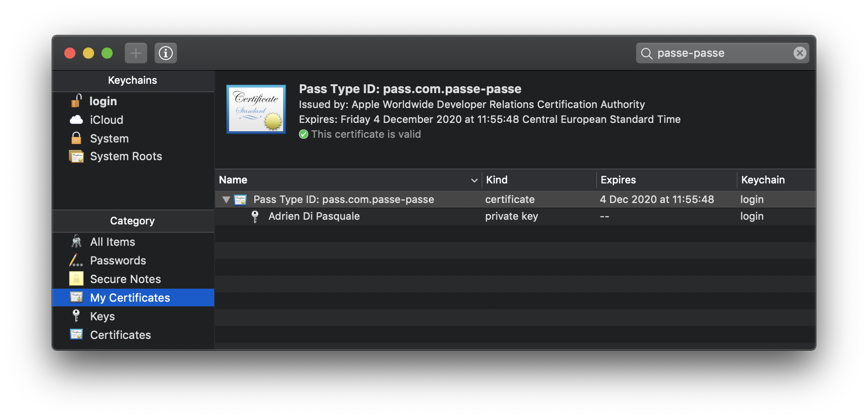Click the private key icon beside Adrien
Screen dimensions: 868x419
coord(255,216)
